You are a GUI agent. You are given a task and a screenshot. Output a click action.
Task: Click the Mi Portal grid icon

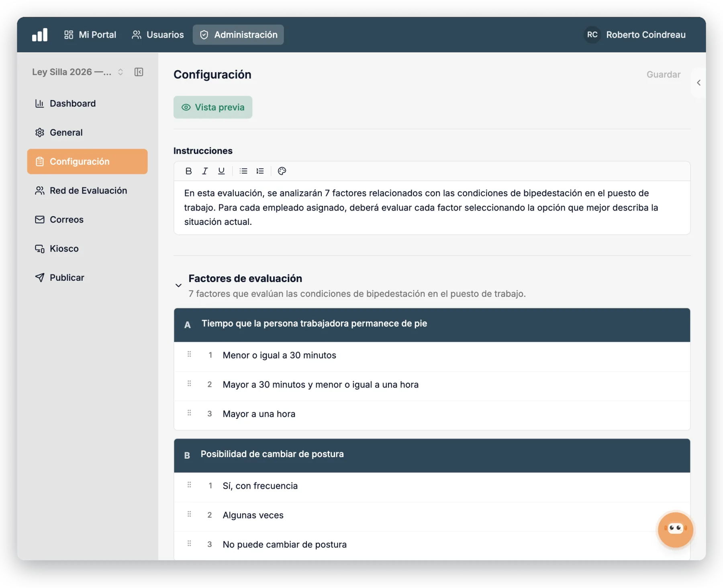point(69,35)
